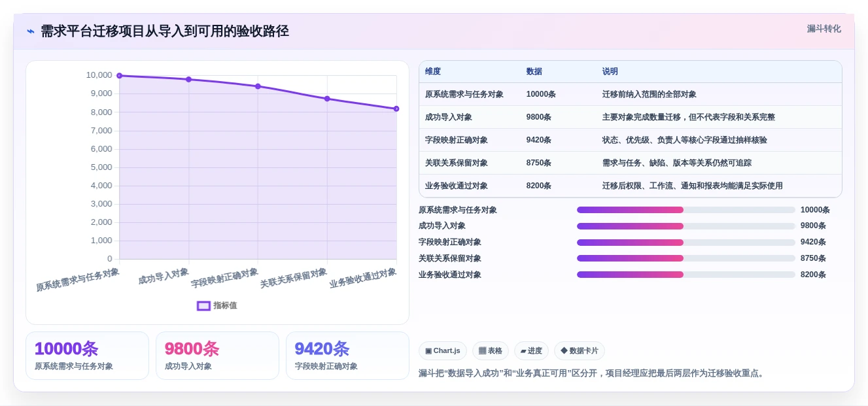868x406 pixels.
Task: Click the 8200条 table value
Action: [x=539, y=186]
